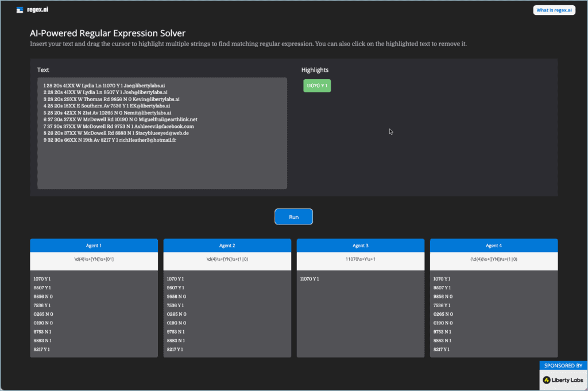The height and width of the screenshot is (391, 588).
Task: Select the Agent 2 header tab
Action: click(227, 245)
